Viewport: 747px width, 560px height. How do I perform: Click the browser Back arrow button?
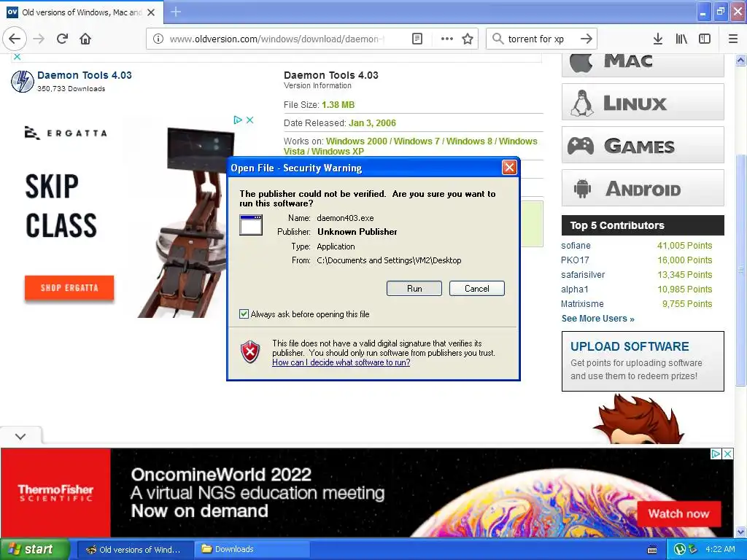point(15,39)
